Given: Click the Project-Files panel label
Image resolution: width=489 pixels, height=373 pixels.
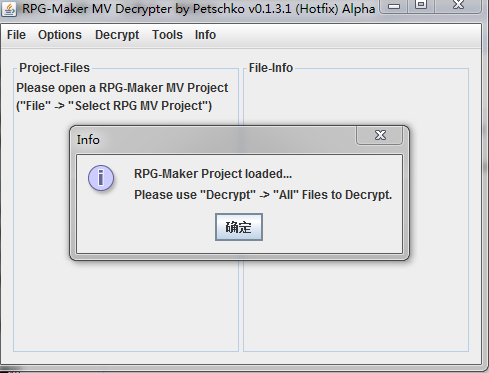Looking at the screenshot, I should point(54,68).
